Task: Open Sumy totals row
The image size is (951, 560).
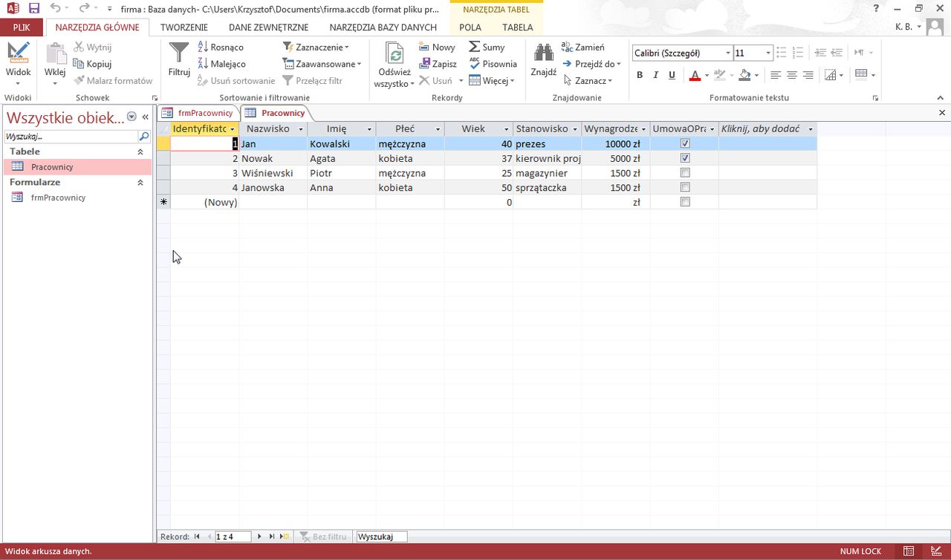Action: tap(487, 47)
